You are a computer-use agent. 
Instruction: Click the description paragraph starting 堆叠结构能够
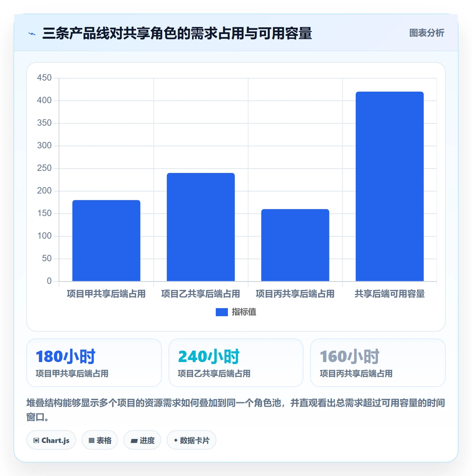click(x=236, y=410)
